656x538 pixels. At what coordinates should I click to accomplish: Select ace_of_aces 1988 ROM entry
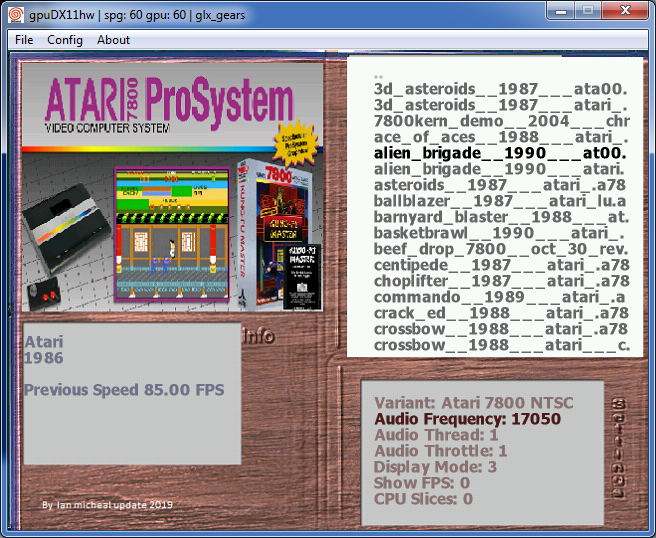(501, 137)
